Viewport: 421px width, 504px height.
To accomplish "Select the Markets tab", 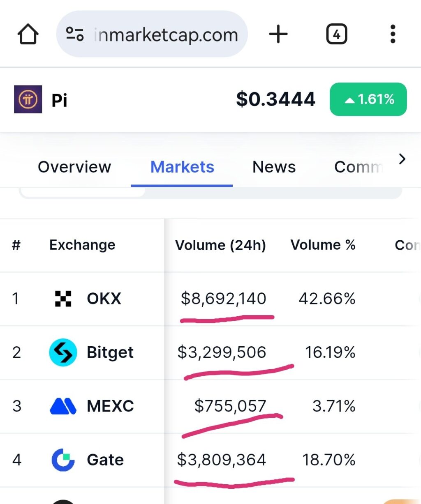I will [182, 167].
